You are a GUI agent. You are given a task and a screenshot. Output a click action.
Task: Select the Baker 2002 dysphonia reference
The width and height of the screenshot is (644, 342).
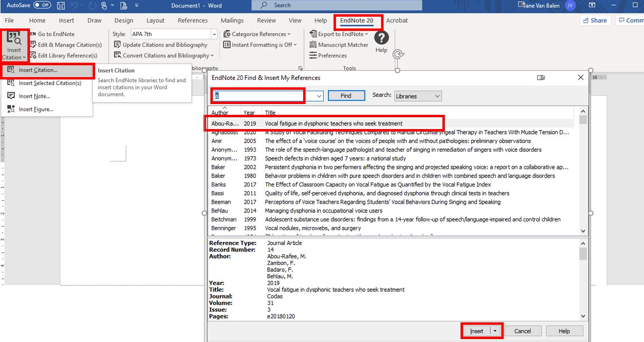click(x=343, y=166)
